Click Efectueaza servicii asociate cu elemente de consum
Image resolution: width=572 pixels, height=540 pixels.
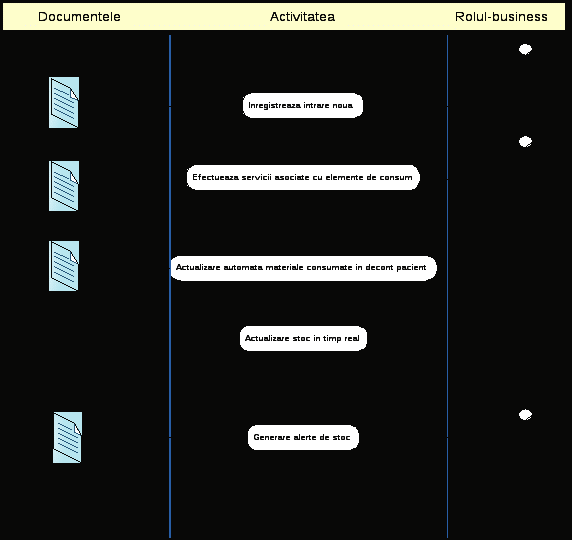pos(303,177)
